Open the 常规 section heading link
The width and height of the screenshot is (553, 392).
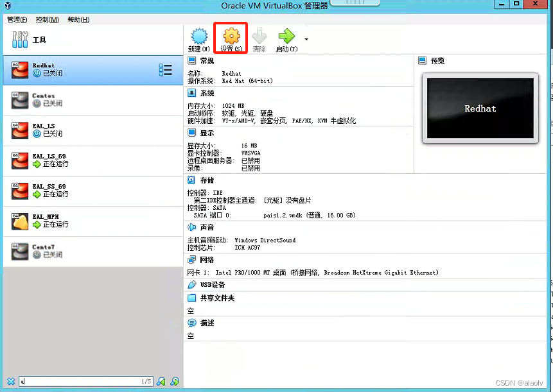point(207,60)
